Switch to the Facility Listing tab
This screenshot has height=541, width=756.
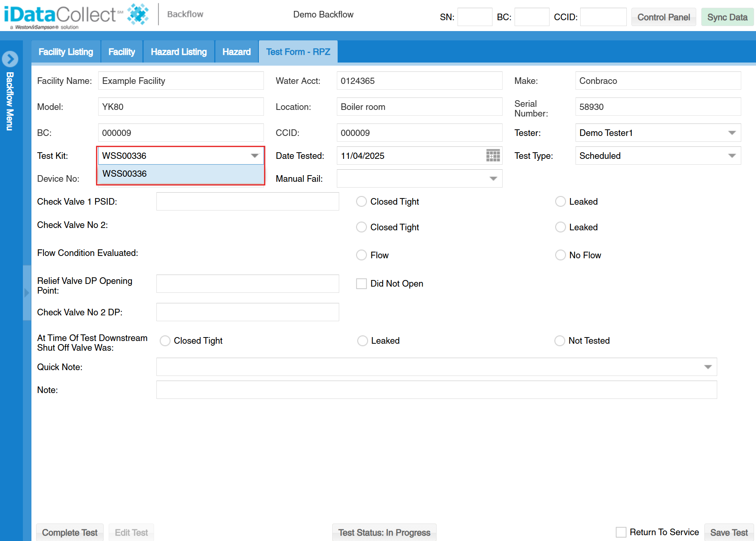(66, 51)
